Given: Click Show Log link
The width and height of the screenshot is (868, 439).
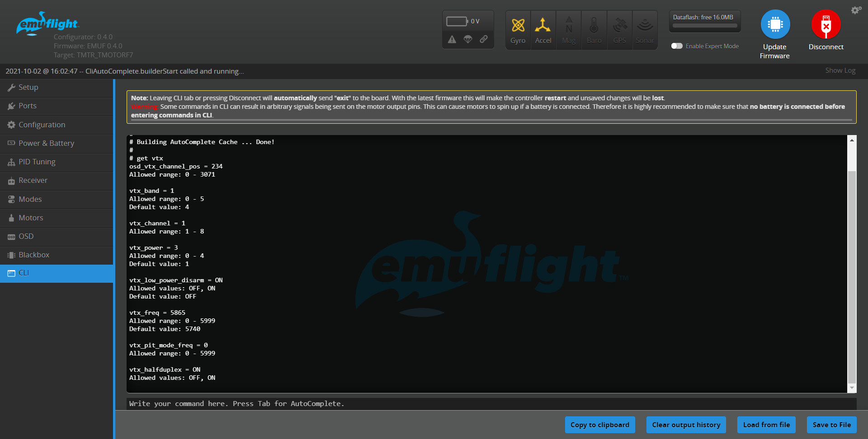Looking at the screenshot, I should [840, 70].
